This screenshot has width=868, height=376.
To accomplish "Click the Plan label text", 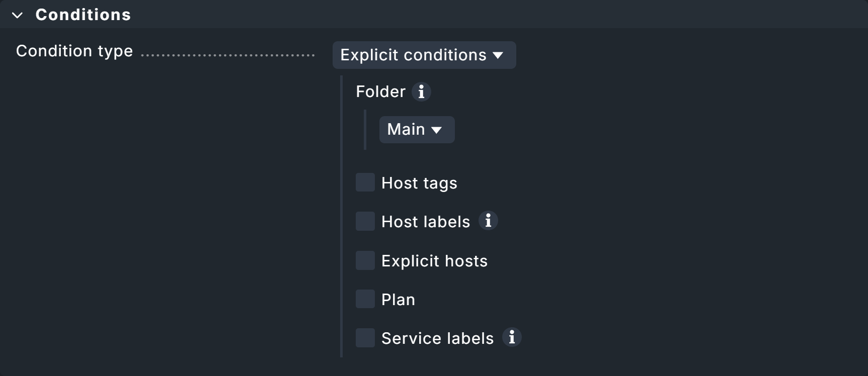I will pyautogui.click(x=398, y=300).
